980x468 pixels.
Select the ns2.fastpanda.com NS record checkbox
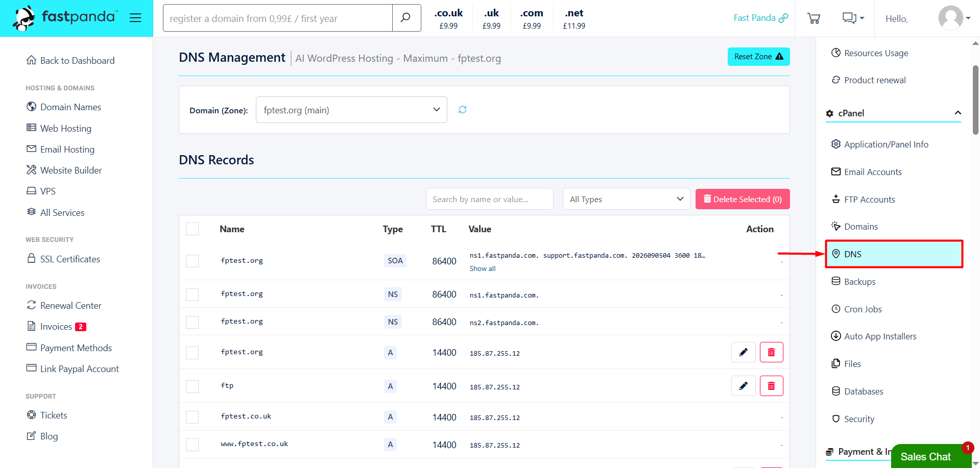[x=193, y=322]
